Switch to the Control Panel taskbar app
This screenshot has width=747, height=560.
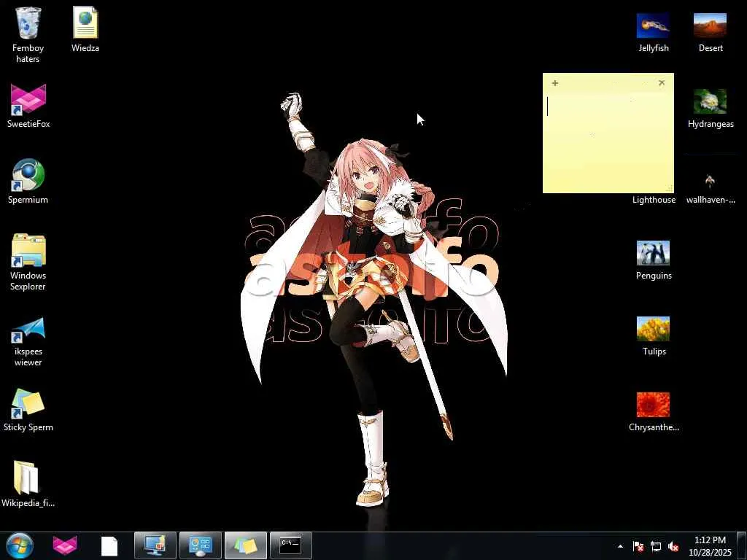tap(201, 545)
